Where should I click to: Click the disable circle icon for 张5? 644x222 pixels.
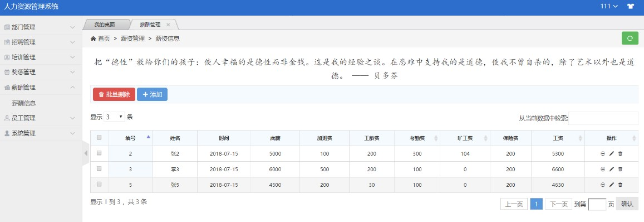pyautogui.click(x=602, y=185)
